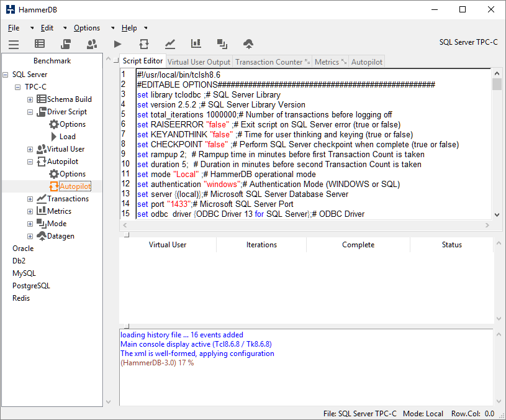Open the Help menu
The height and width of the screenshot is (420, 506).
coord(129,28)
